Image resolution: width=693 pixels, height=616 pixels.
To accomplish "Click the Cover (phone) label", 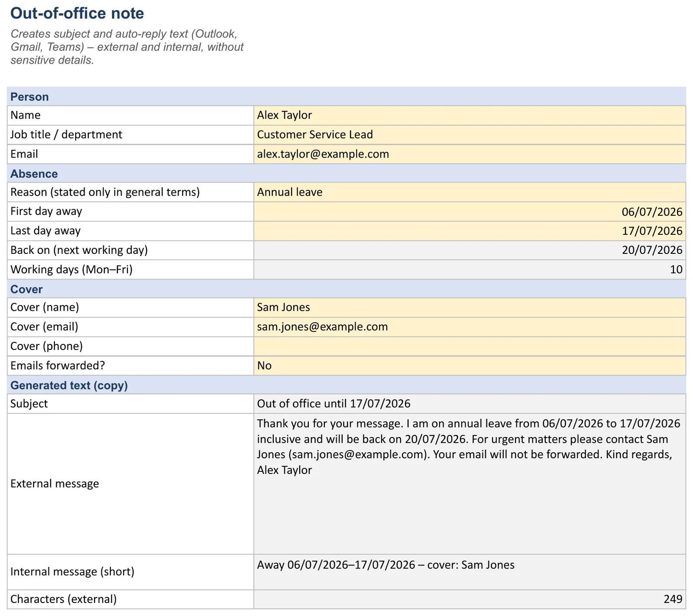I will pyautogui.click(x=47, y=347).
